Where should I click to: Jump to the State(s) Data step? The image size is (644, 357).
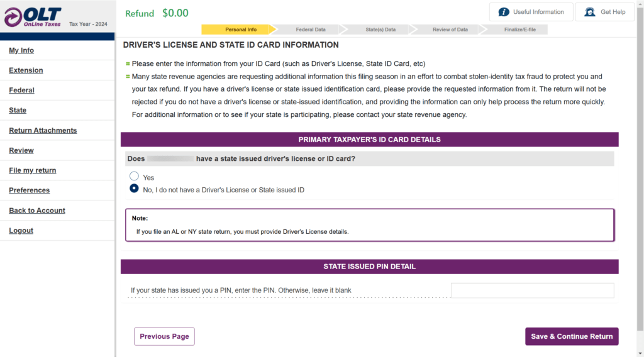[x=380, y=30]
